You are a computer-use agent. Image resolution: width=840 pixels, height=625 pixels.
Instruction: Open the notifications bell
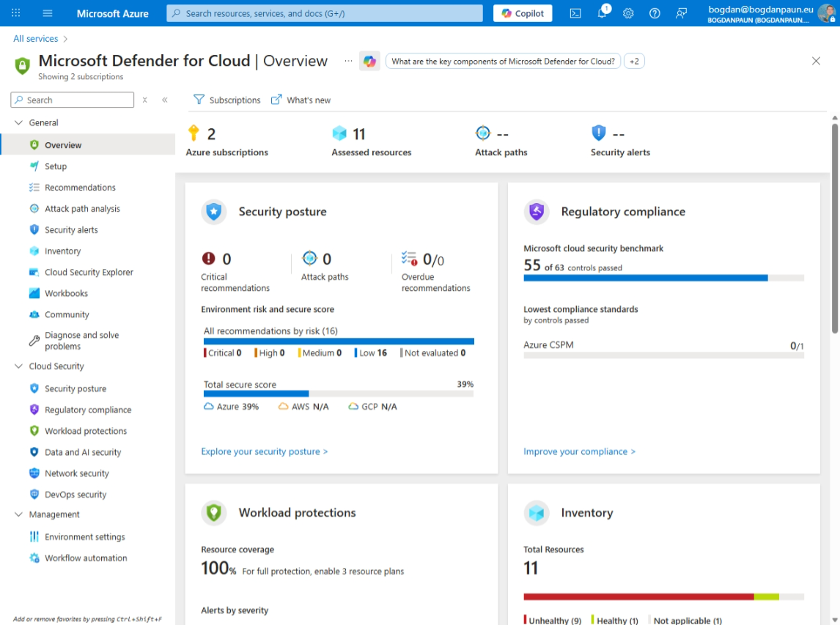[x=601, y=13]
